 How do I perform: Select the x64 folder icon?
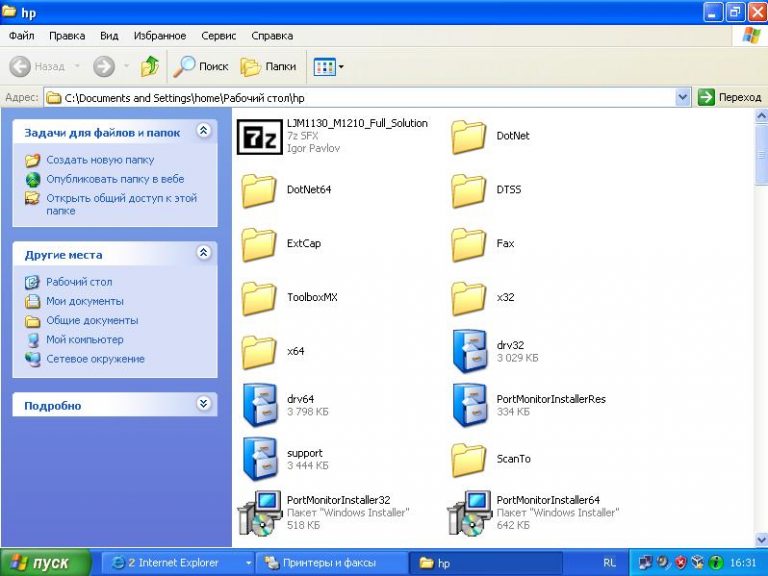259,352
